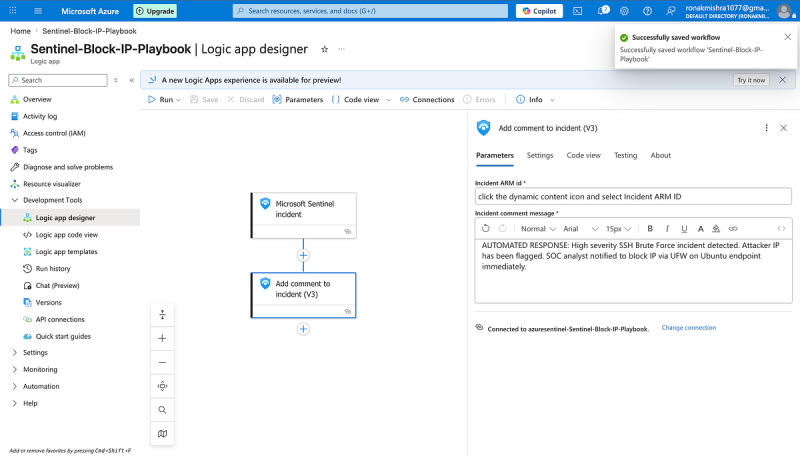Open the feedback icon in top bar
The image size is (800, 456).
click(x=671, y=11)
